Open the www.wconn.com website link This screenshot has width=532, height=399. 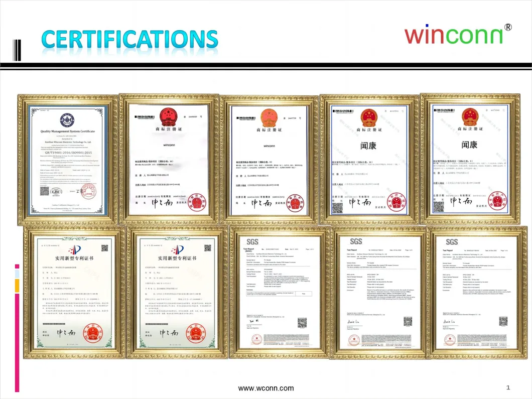(265, 388)
